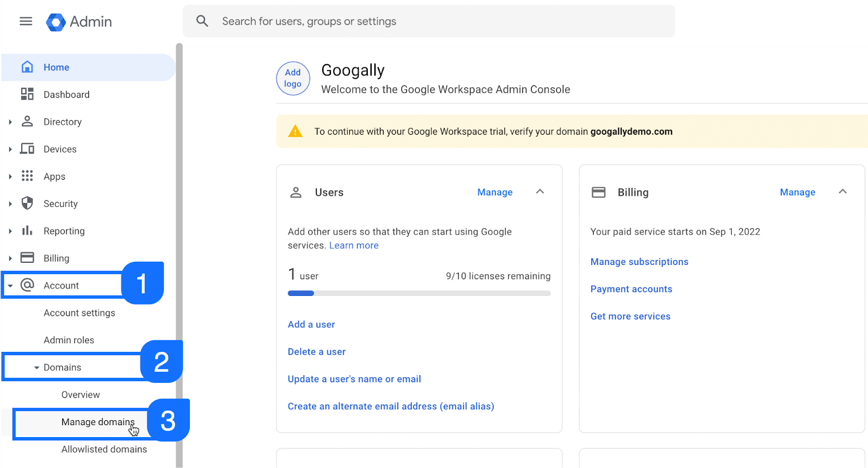Click the person icon on Users card
The width and height of the screenshot is (868, 468).
[x=296, y=192]
